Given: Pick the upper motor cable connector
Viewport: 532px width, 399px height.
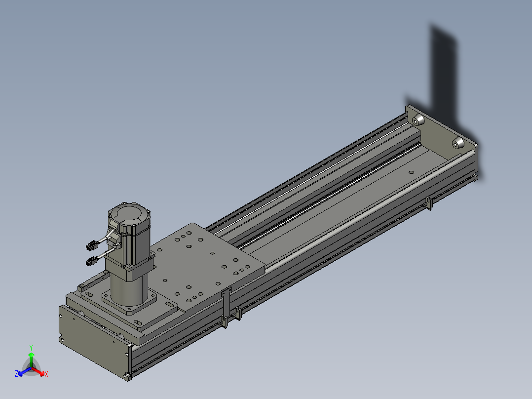Looking at the screenshot, I should pyautogui.click(x=92, y=245).
